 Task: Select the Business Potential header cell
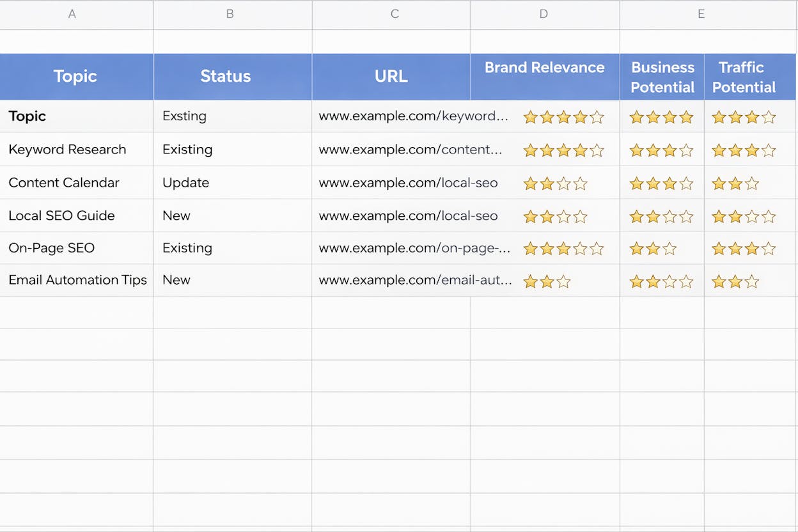click(662, 77)
